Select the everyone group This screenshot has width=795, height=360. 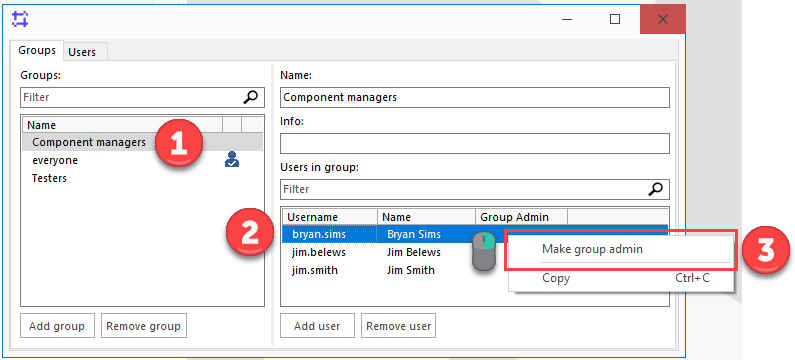[x=142, y=160]
